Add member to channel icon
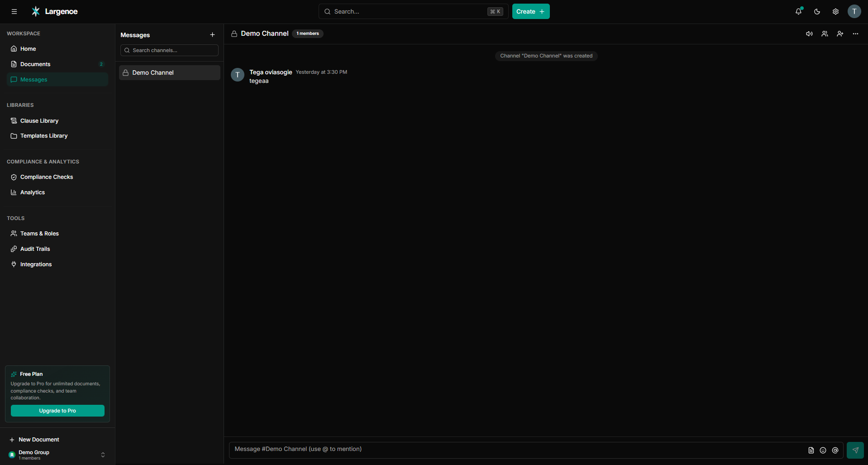Image resolution: width=868 pixels, height=465 pixels. (840, 34)
